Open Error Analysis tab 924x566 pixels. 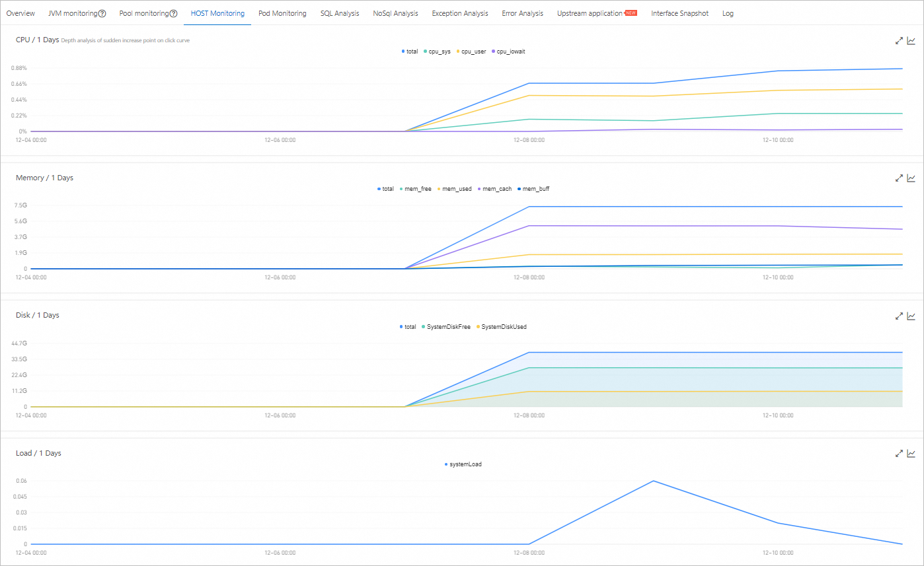tap(522, 13)
